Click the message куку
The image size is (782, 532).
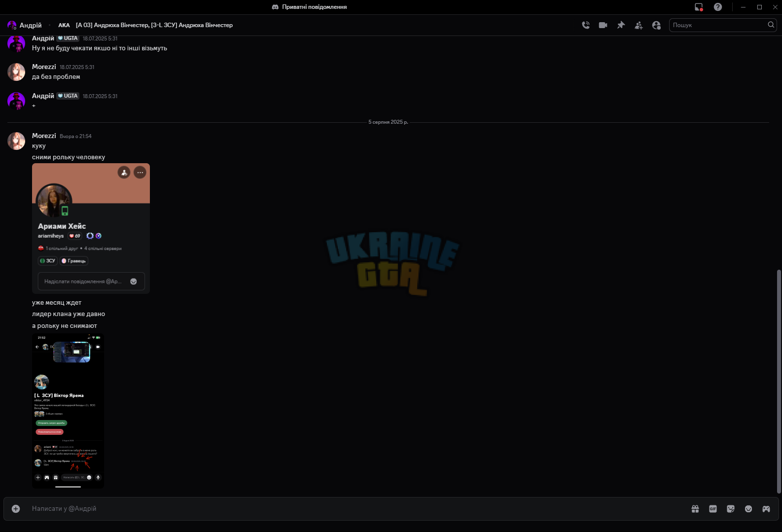pyautogui.click(x=38, y=146)
